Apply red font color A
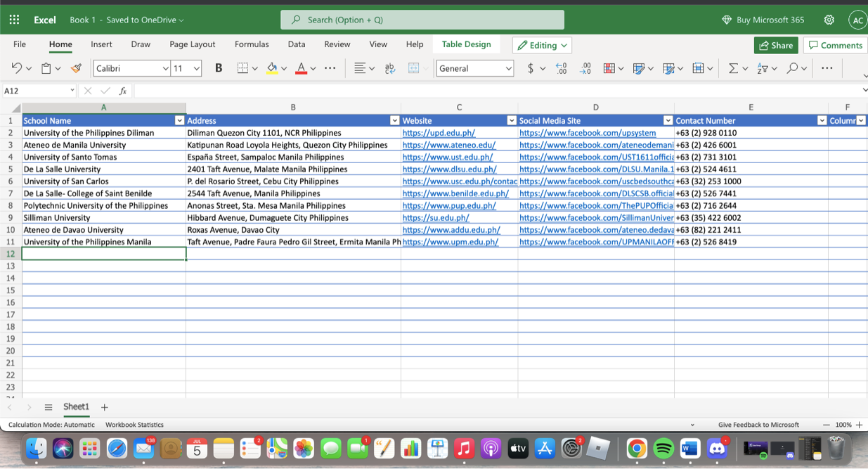 coord(301,68)
